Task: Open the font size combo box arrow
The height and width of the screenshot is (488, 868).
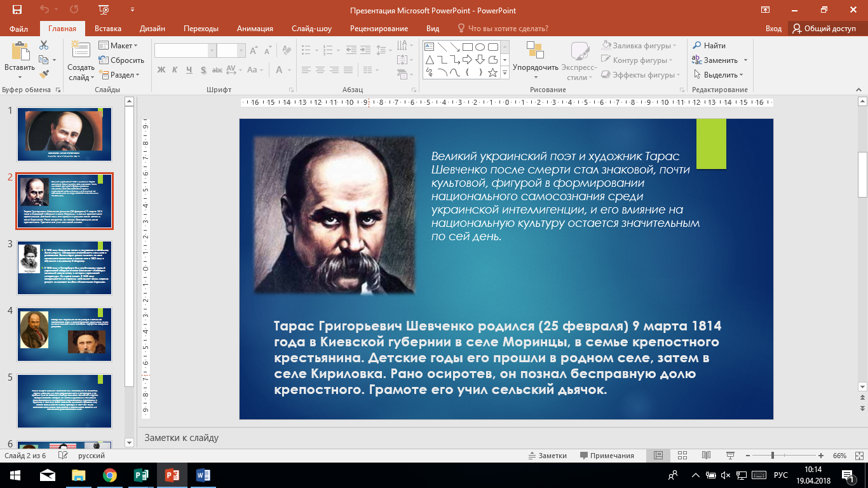Action: tap(241, 50)
